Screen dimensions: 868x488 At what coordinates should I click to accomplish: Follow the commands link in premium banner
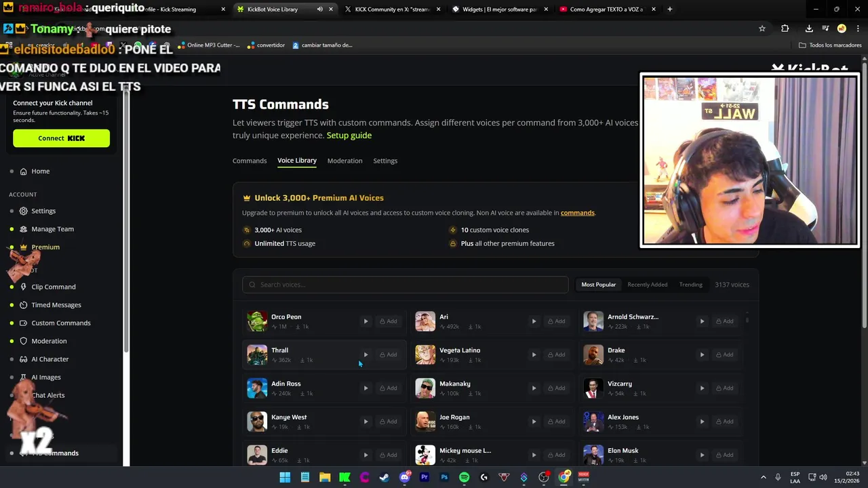coord(578,213)
